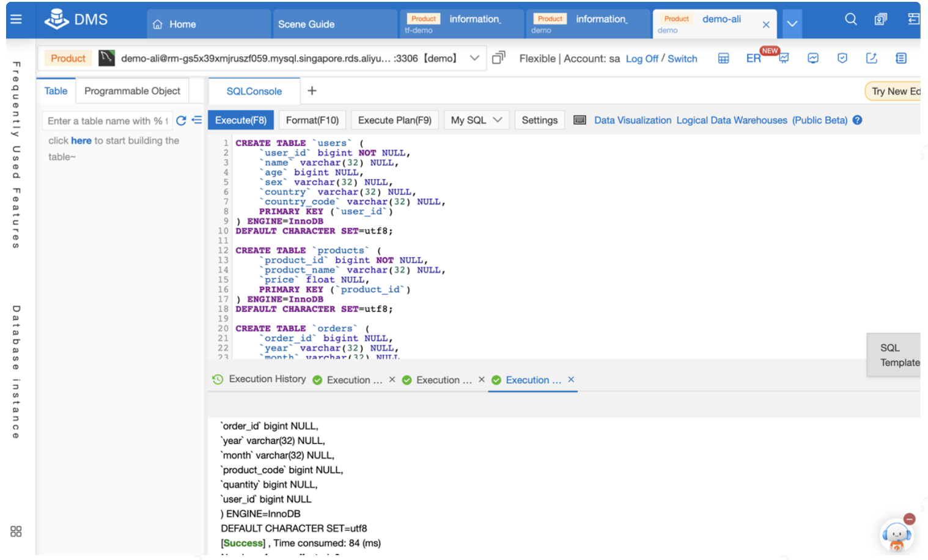928x560 pixels.
Task: Click the search magnifier icon in the header
Action: pos(850,20)
